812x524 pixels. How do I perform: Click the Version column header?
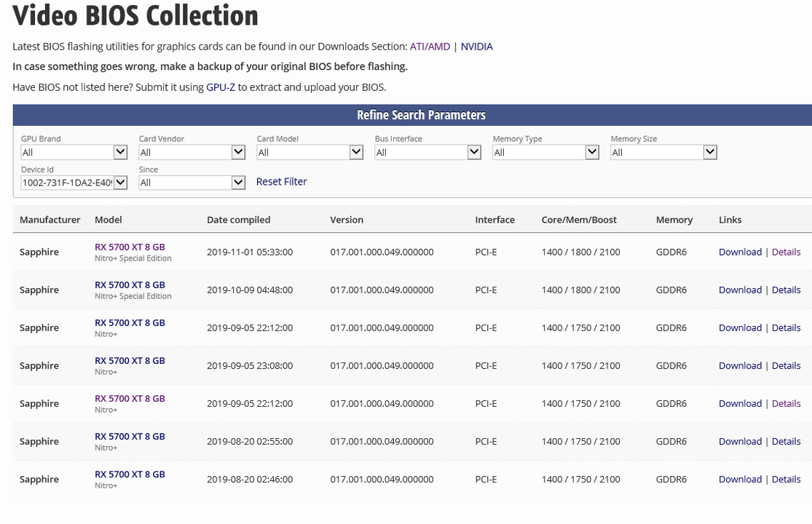coord(347,220)
